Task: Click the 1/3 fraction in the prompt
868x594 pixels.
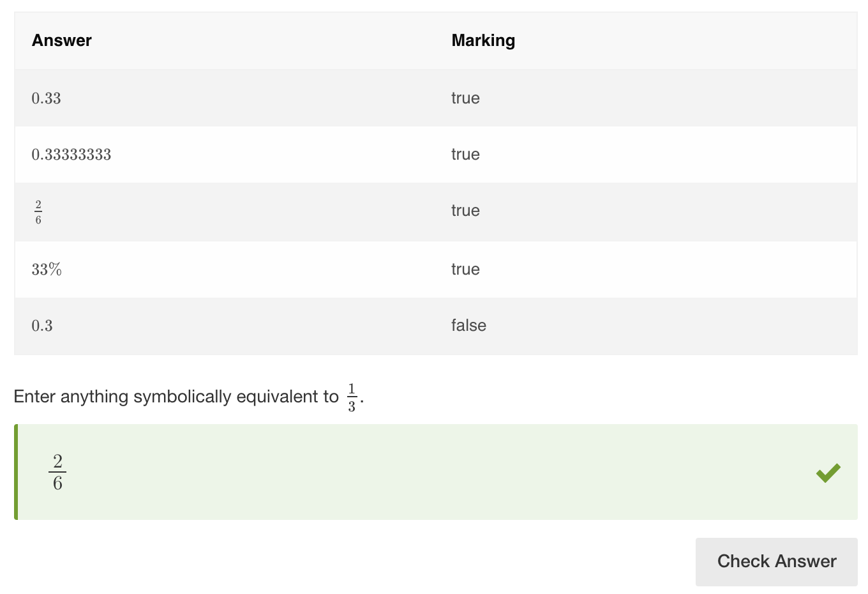Action: click(x=352, y=397)
